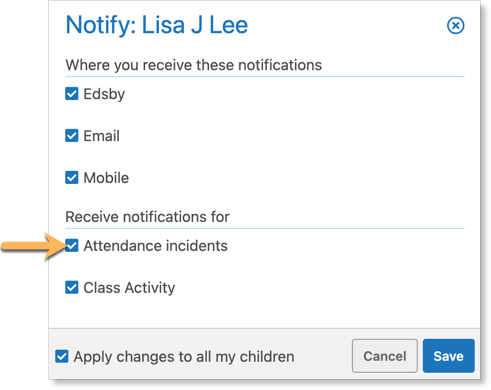Disable the Mobile checkbox box
491x390 pixels.
pyautogui.click(x=72, y=178)
